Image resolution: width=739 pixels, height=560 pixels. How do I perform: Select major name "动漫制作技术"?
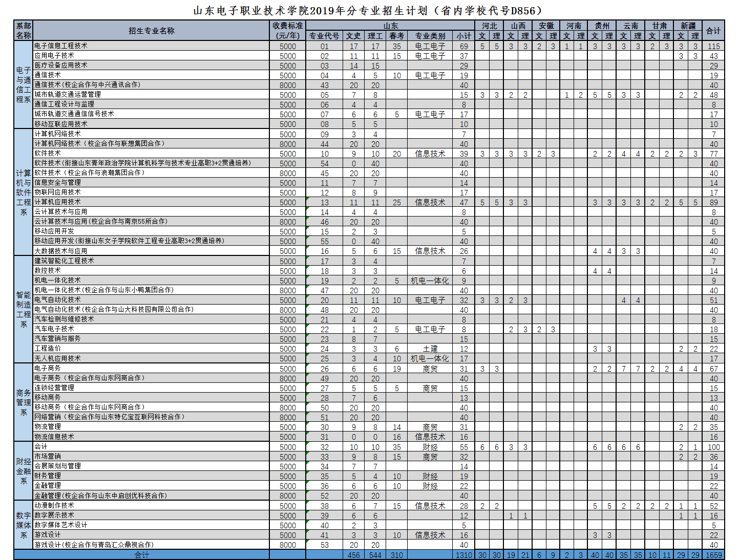(54, 505)
